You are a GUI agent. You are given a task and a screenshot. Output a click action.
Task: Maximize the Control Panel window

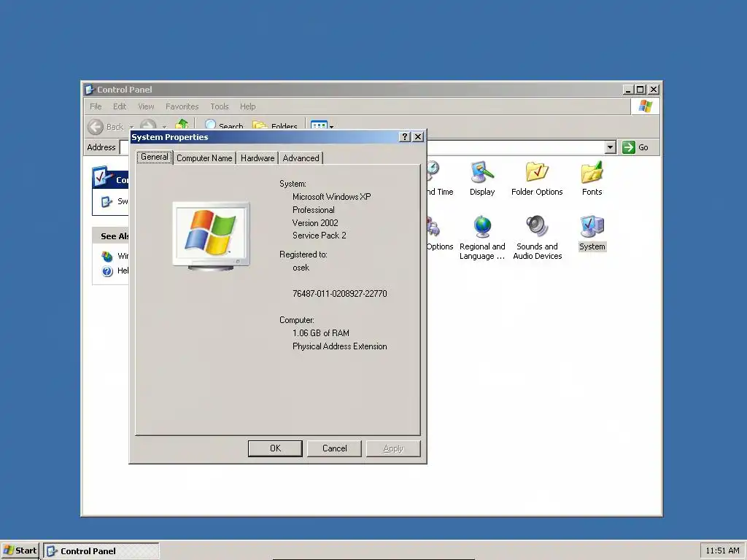click(640, 90)
